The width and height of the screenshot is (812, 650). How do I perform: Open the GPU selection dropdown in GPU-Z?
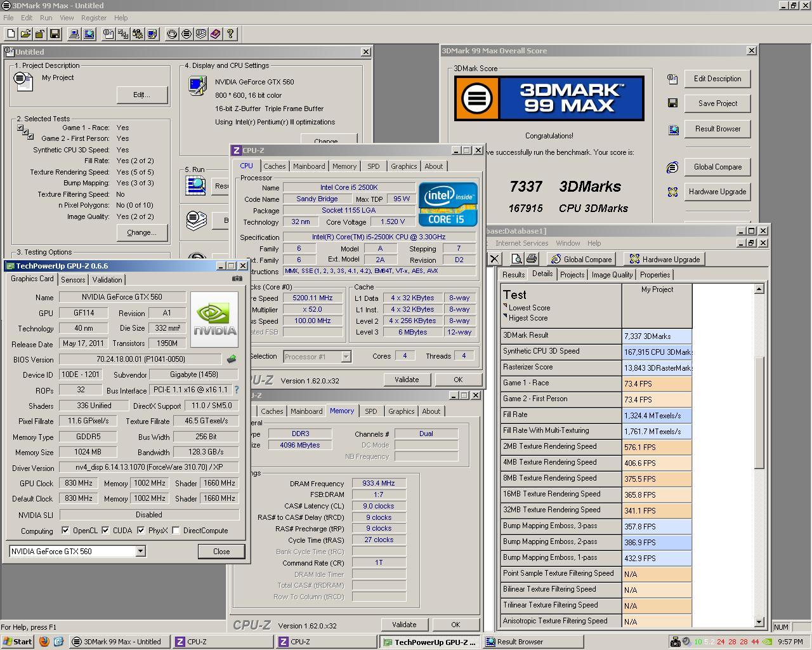(140, 551)
